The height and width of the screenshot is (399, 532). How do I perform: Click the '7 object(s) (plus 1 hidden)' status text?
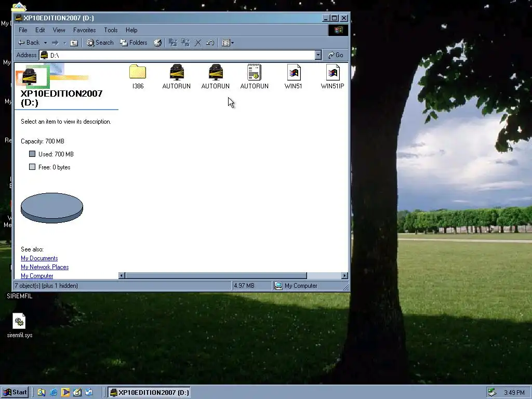tap(46, 286)
